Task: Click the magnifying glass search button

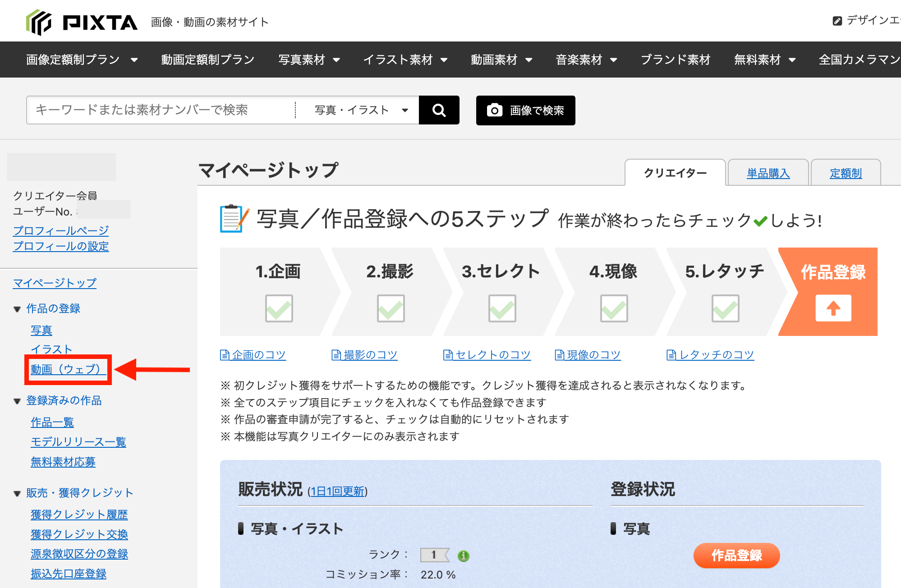Action: (439, 110)
